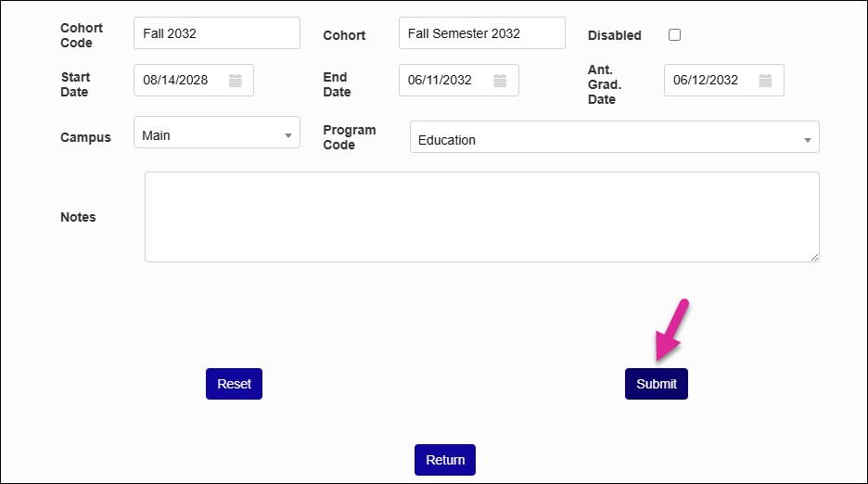
Task: Click inside the Notes text area
Action: (482, 217)
